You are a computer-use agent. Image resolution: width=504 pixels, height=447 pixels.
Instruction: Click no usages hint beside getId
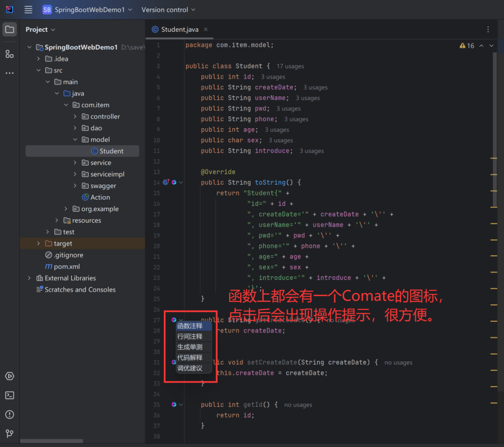tap(298, 405)
